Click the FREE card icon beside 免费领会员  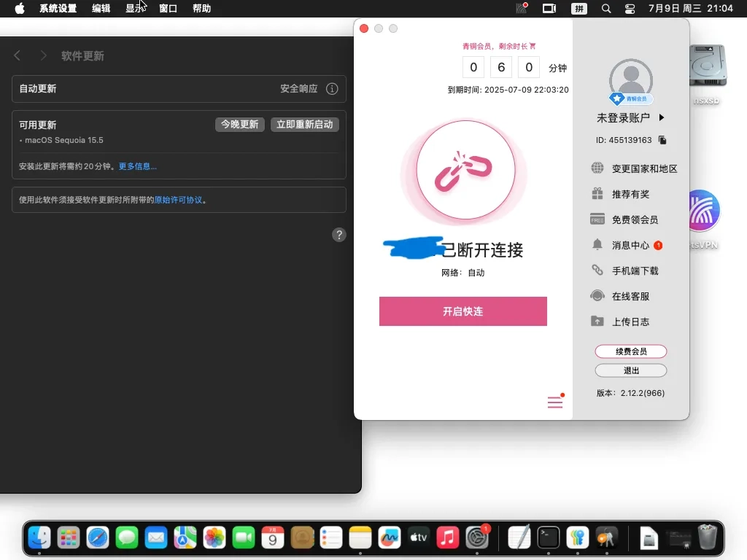[597, 219]
